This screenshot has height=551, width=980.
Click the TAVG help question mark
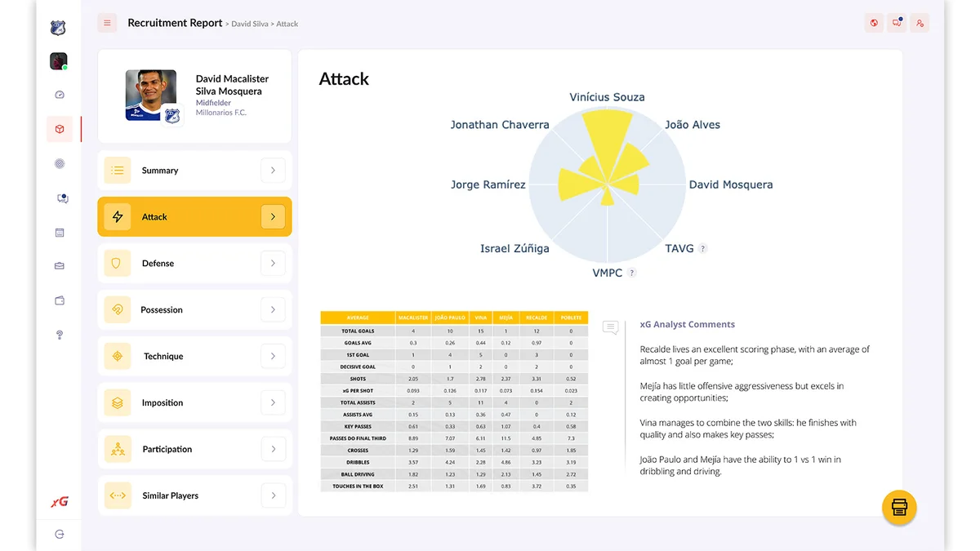tap(702, 247)
